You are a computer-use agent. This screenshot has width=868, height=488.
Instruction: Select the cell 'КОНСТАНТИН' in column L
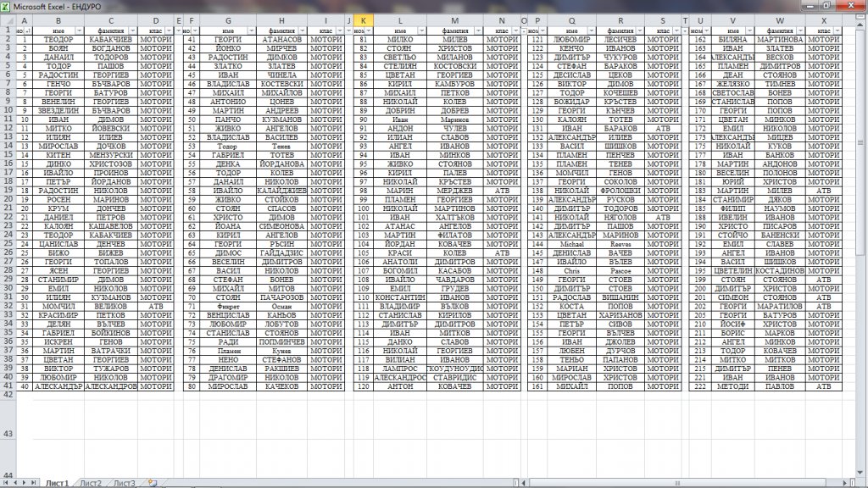point(400,297)
